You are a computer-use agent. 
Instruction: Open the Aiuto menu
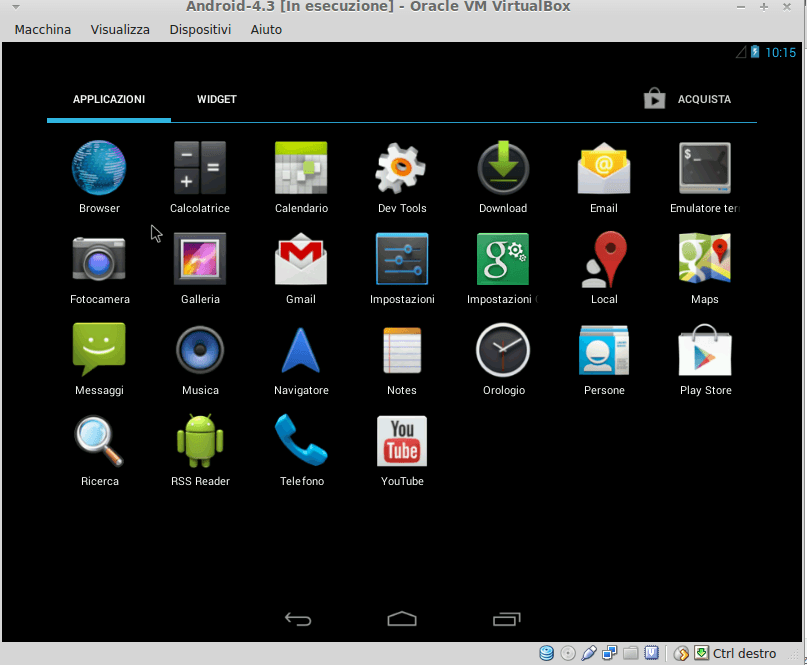(x=266, y=29)
